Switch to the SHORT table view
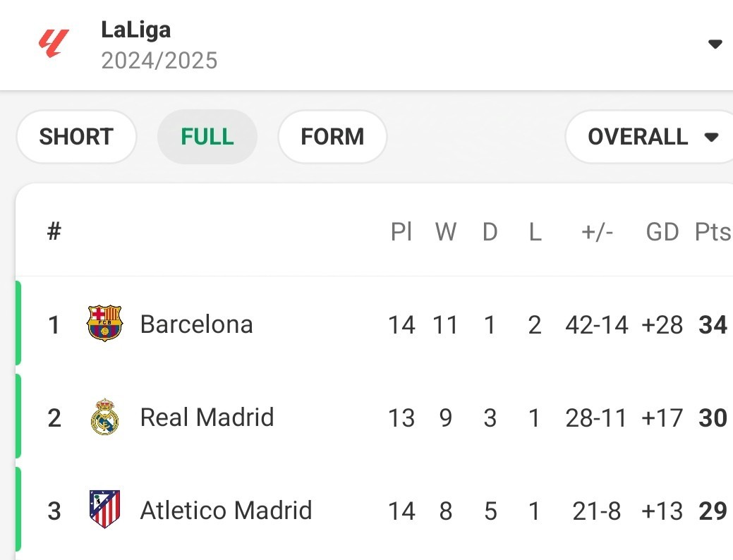The width and height of the screenshot is (733, 560). (76, 137)
